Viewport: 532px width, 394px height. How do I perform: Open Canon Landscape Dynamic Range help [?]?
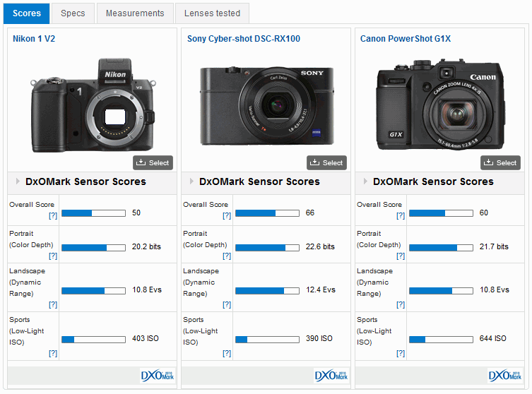click(401, 305)
